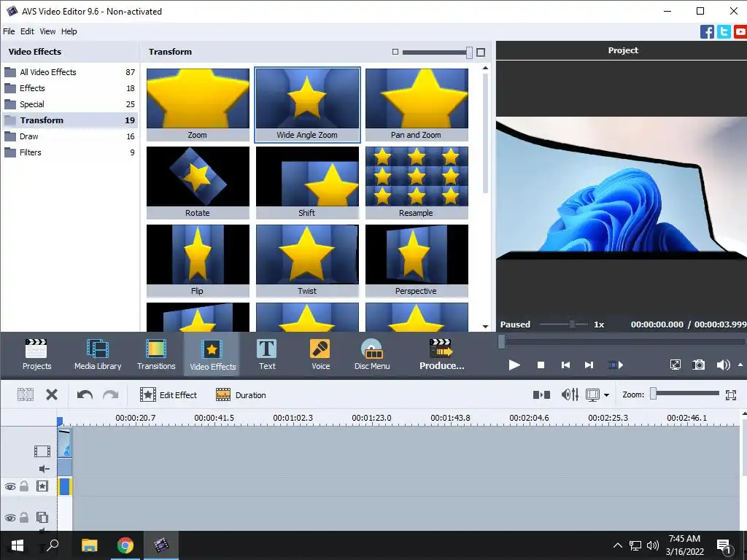The image size is (747, 560).
Task: Open the Facebook page icon
Action: [707, 32]
